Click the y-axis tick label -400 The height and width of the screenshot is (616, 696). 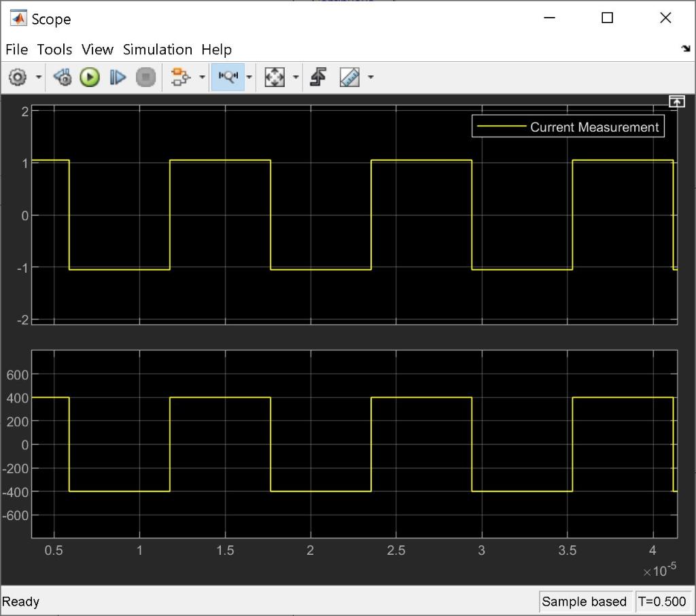coord(16,492)
